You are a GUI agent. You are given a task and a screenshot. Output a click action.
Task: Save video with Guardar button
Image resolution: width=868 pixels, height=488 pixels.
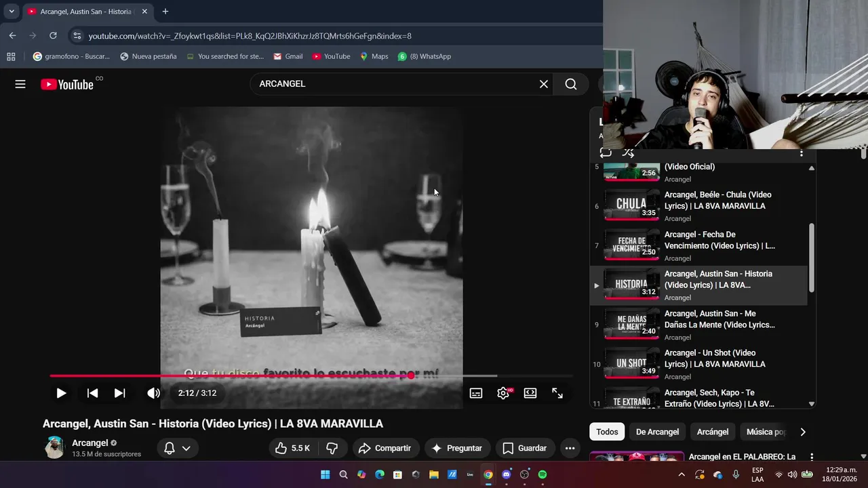point(525,448)
